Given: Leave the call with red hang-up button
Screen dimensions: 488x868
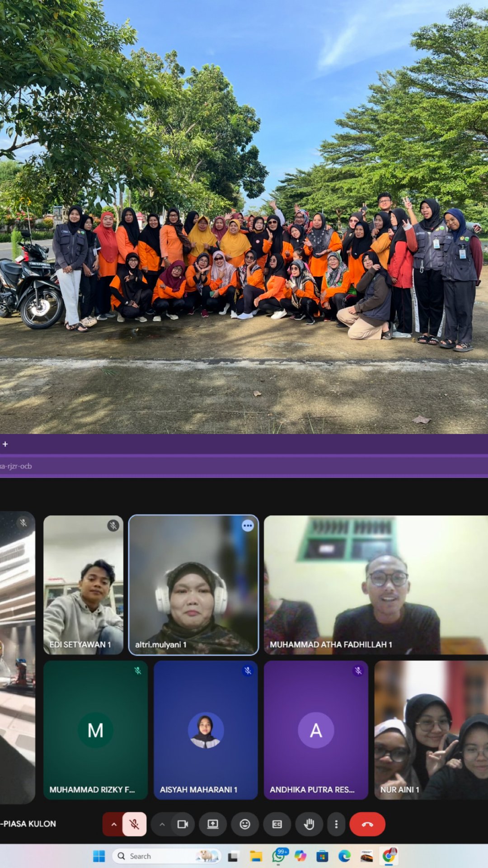Looking at the screenshot, I should [x=367, y=824].
